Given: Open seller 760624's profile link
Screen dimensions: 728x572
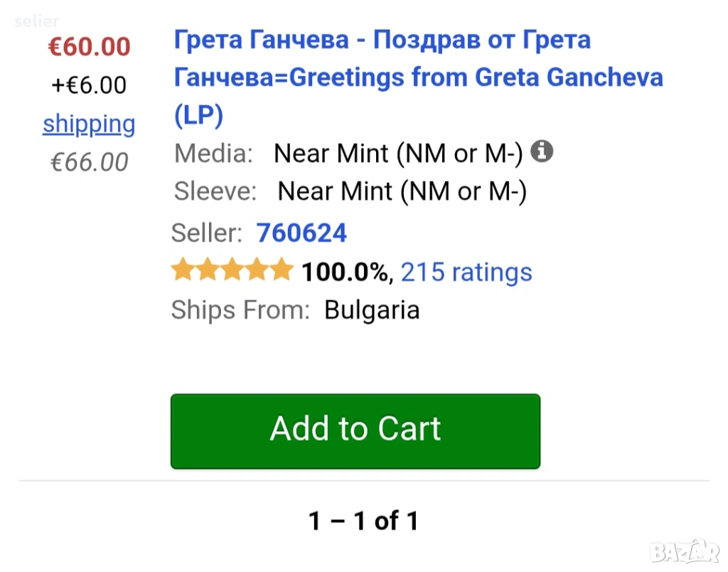Looking at the screenshot, I should [x=301, y=233].
